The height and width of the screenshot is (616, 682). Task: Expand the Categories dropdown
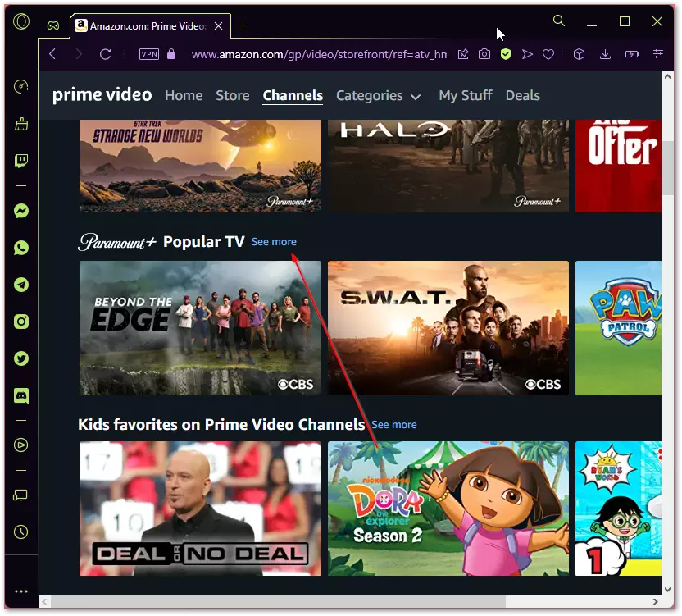click(x=378, y=95)
